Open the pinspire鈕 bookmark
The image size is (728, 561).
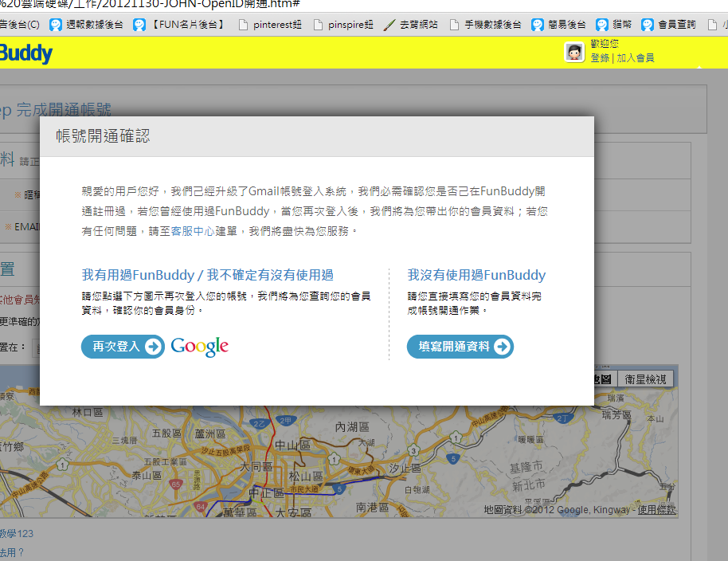click(x=343, y=25)
